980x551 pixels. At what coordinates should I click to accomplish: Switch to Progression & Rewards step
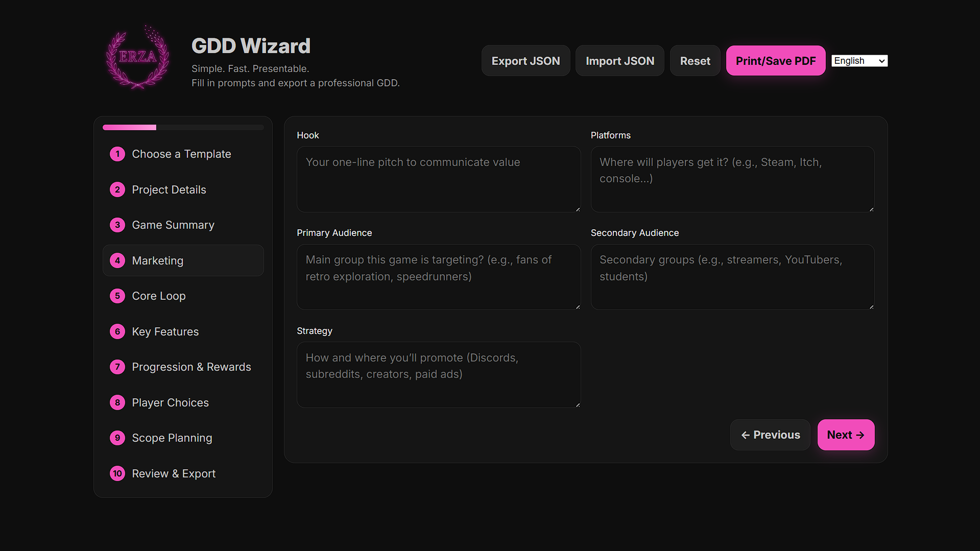tap(192, 367)
